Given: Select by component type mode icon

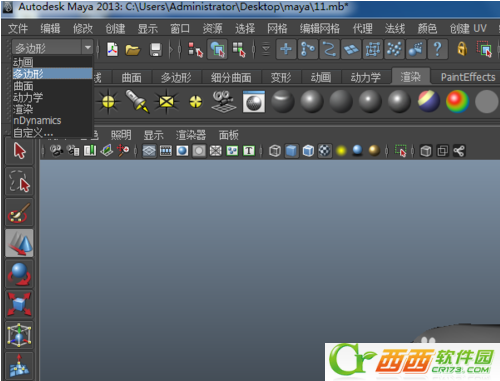Looking at the screenshot, I should (x=239, y=50).
